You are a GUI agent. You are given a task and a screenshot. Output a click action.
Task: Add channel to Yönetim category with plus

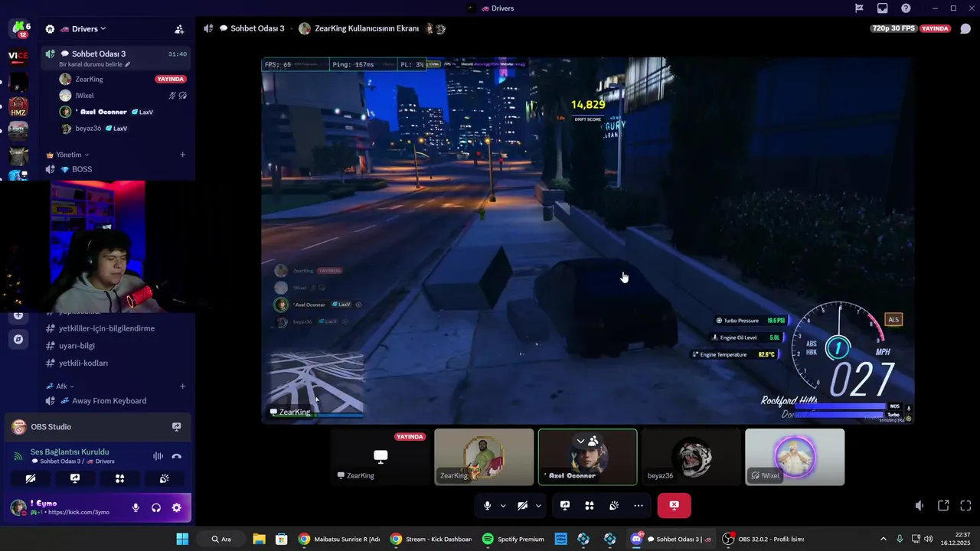click(182, 155)
